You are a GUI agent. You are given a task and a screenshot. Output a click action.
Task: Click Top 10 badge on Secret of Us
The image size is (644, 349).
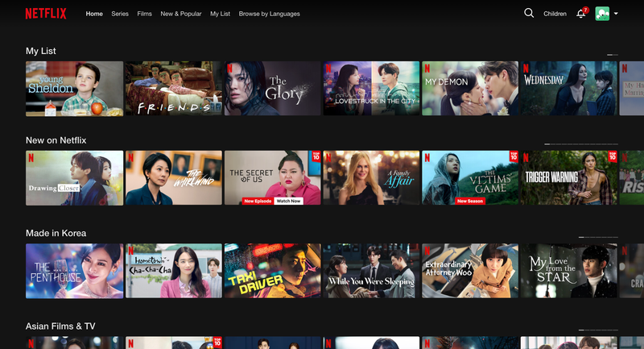(x=316, y=156)
